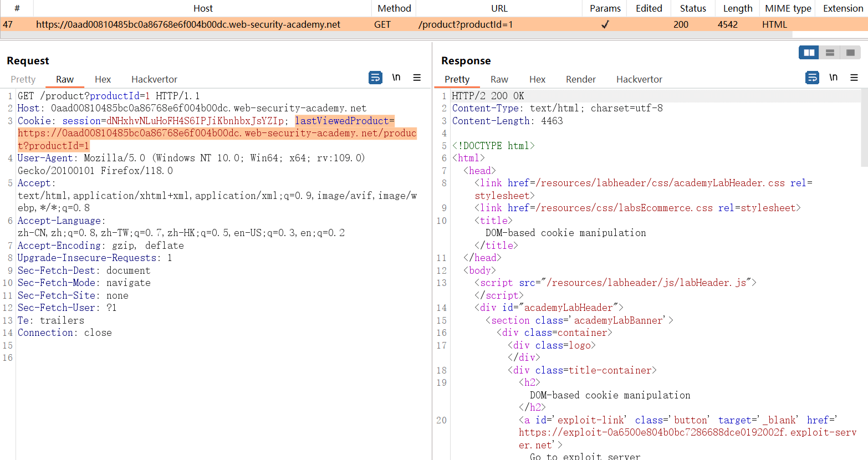This screenshot has width=868, height=460.
Task: Sort history by # column header
Action: pos(17,8)
